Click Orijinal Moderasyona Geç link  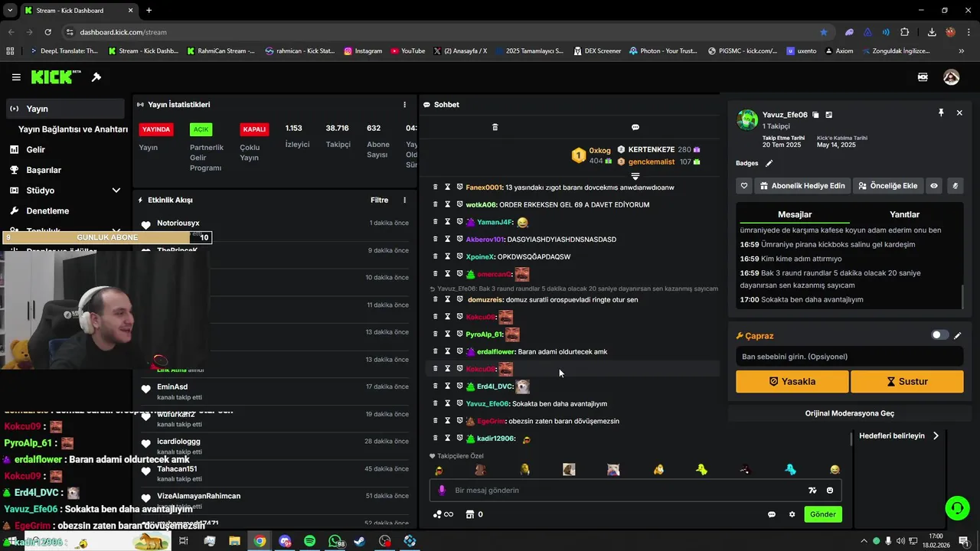pyautogui.click(x=849, y=413)
